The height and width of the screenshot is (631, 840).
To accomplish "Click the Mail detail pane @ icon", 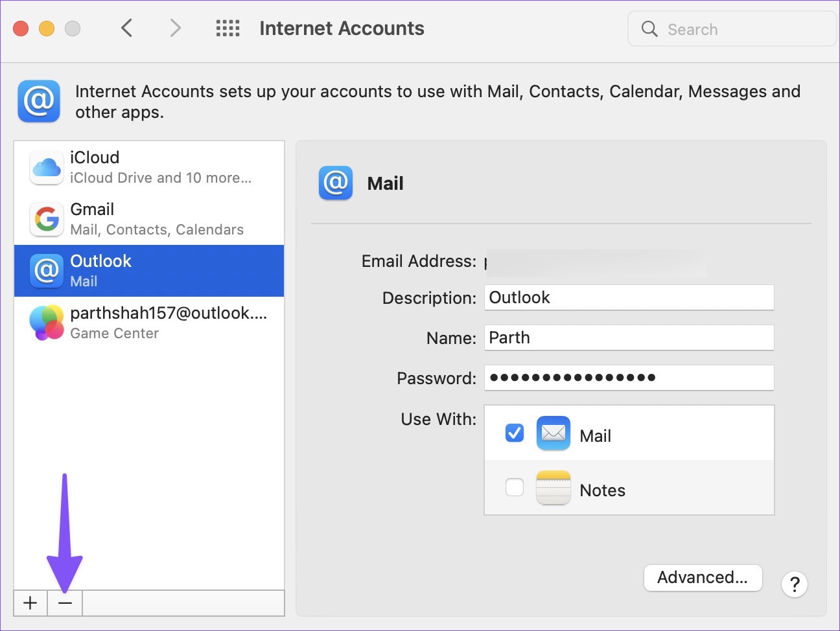I will tap(336, 183).
